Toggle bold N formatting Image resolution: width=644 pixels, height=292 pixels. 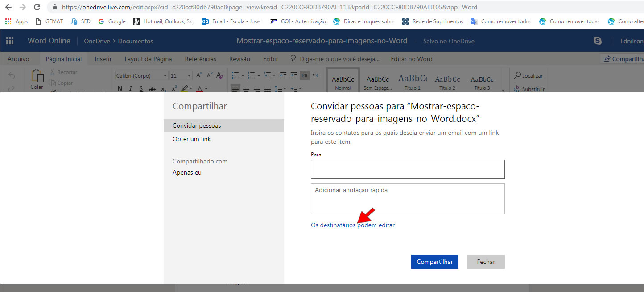[x=120, y=88]
